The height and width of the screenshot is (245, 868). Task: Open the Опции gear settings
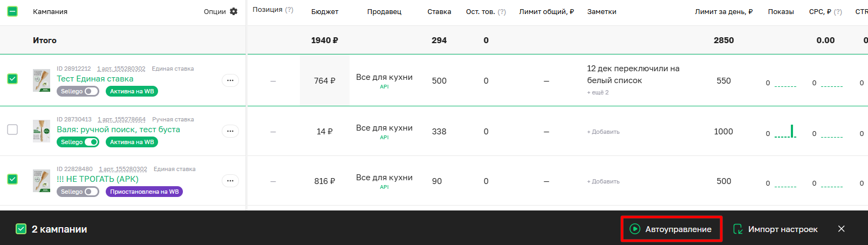click(234, 11)
